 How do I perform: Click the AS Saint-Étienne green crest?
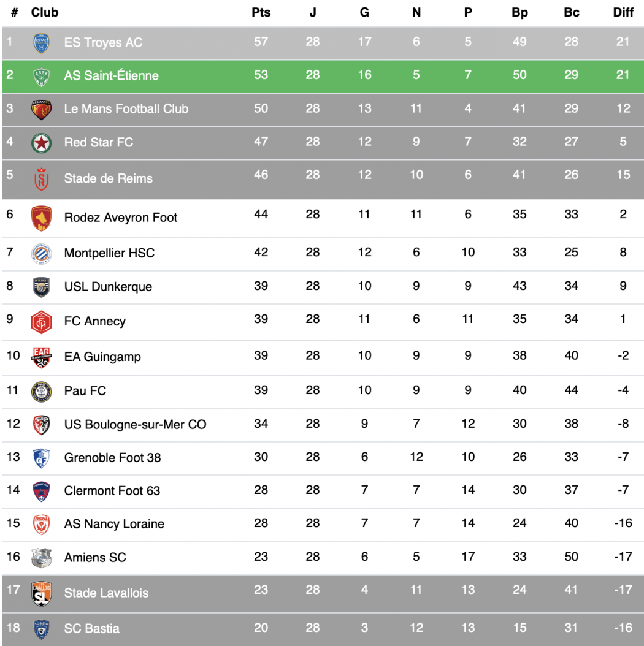coord(41,76)
